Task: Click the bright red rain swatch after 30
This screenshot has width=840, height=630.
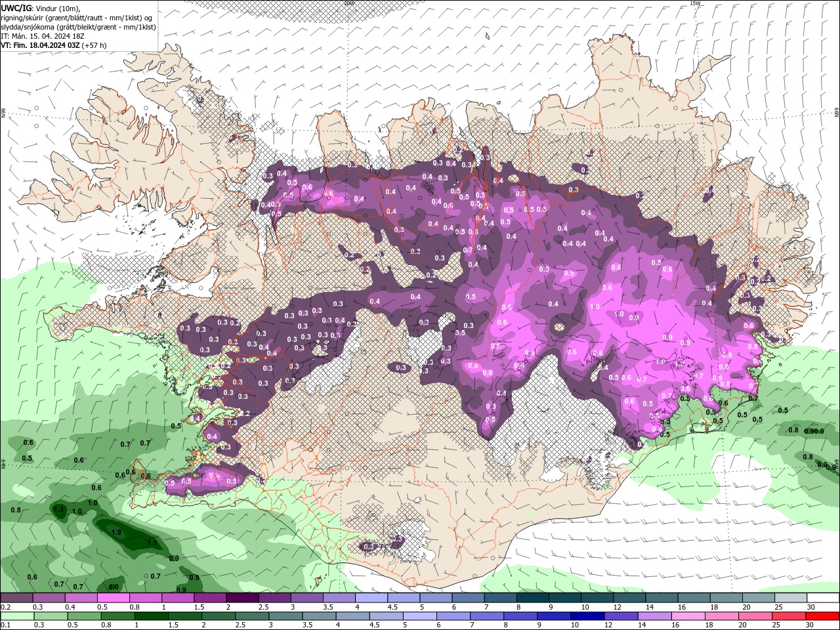Action: coord(823,616)
